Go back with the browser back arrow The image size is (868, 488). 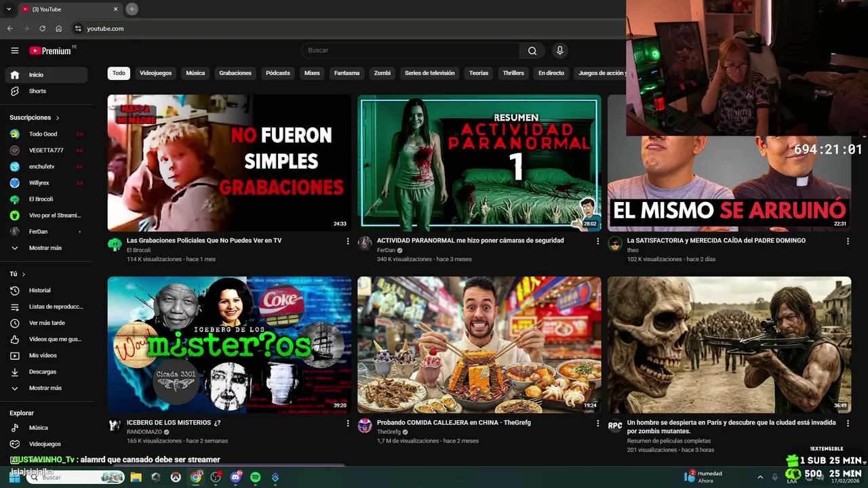point(9,28)
